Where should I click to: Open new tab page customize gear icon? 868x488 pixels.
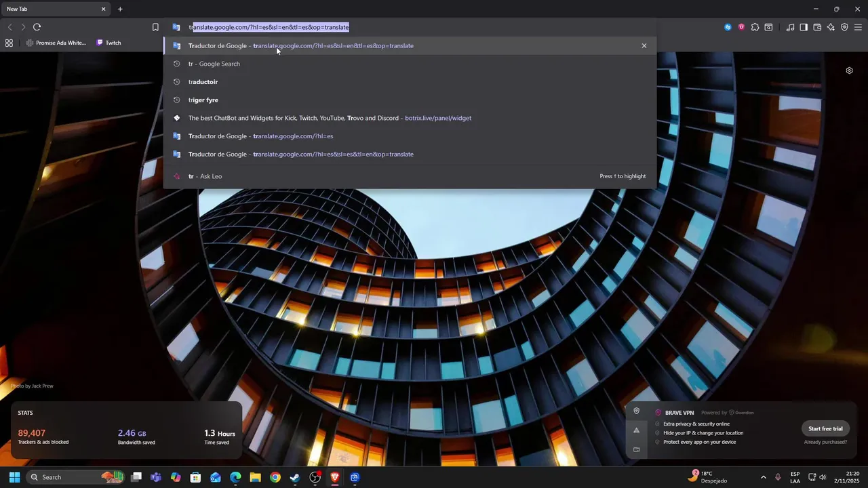pyautogui.click(x=849, y=70)
